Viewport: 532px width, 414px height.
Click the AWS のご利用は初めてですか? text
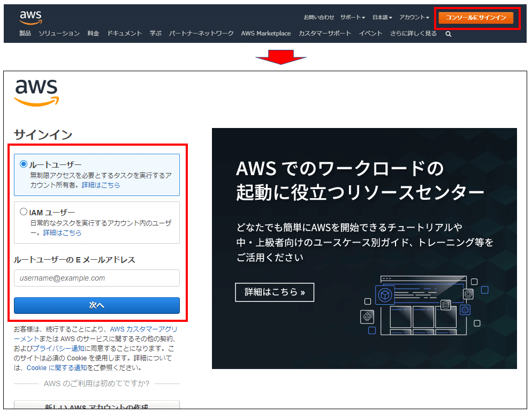[x=97, y=383]
